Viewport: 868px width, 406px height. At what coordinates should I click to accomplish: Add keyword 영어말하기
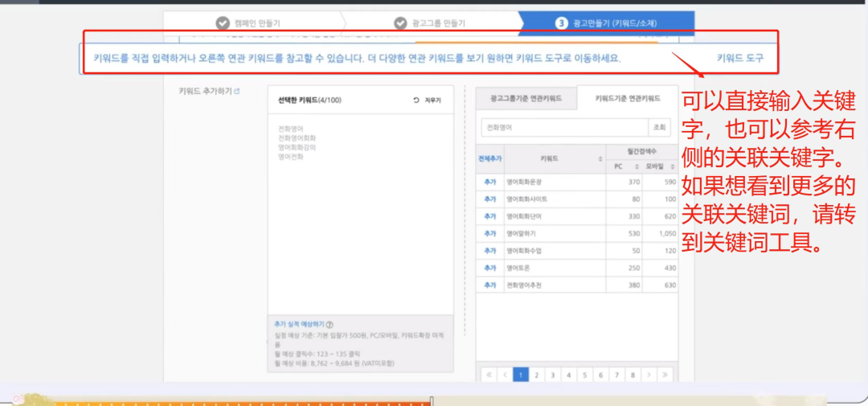490,233
